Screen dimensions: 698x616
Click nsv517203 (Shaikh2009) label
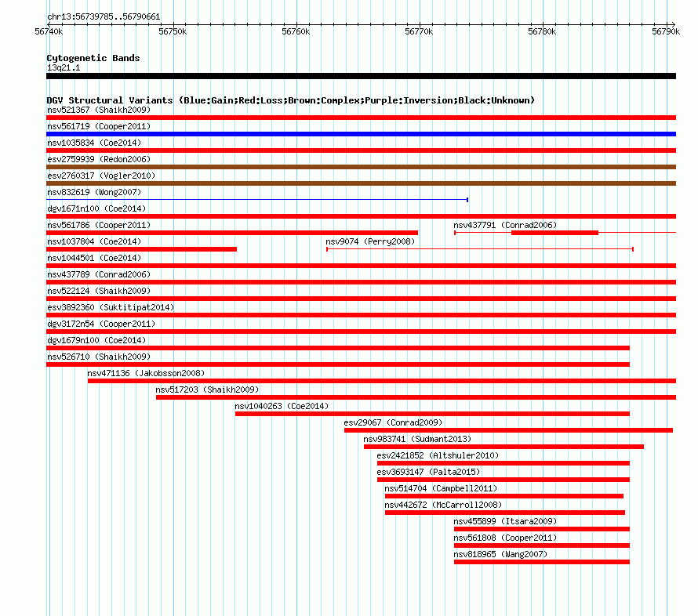click(x=207, y=390)
